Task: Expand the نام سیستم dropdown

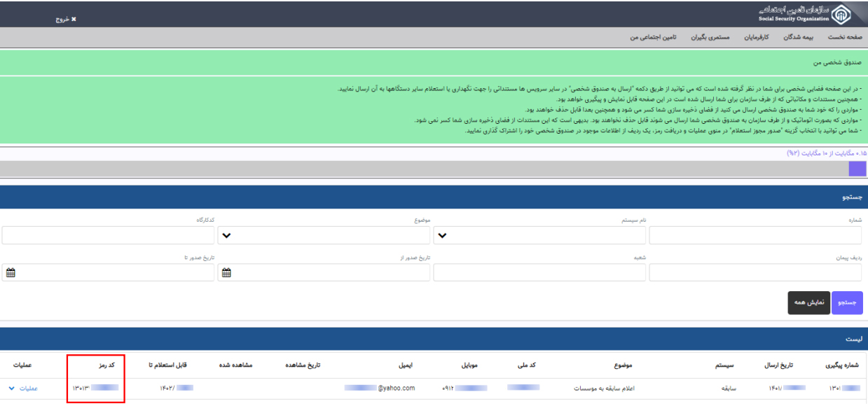Action: click(443, 235)
